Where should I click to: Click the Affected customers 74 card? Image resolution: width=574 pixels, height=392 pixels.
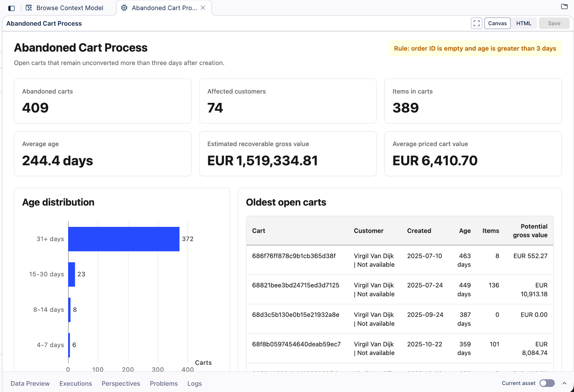click(x=288, y=101)
